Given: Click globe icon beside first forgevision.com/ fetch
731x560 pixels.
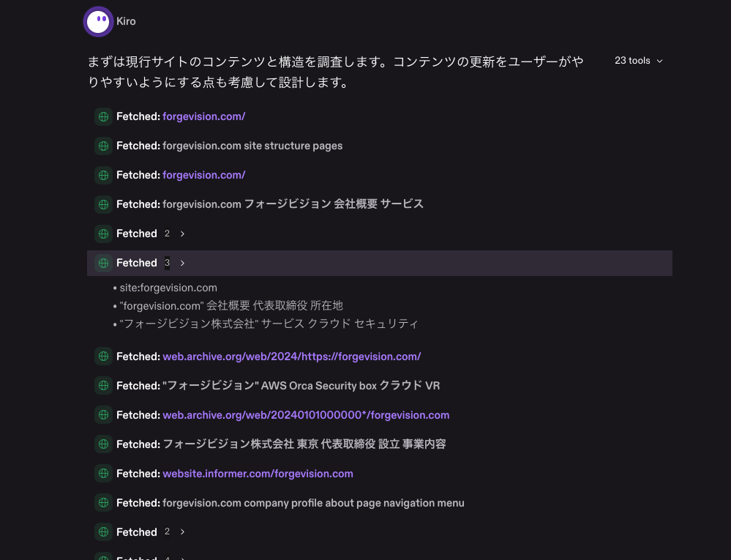Looking at the screenshot, I should click(103, 116).
